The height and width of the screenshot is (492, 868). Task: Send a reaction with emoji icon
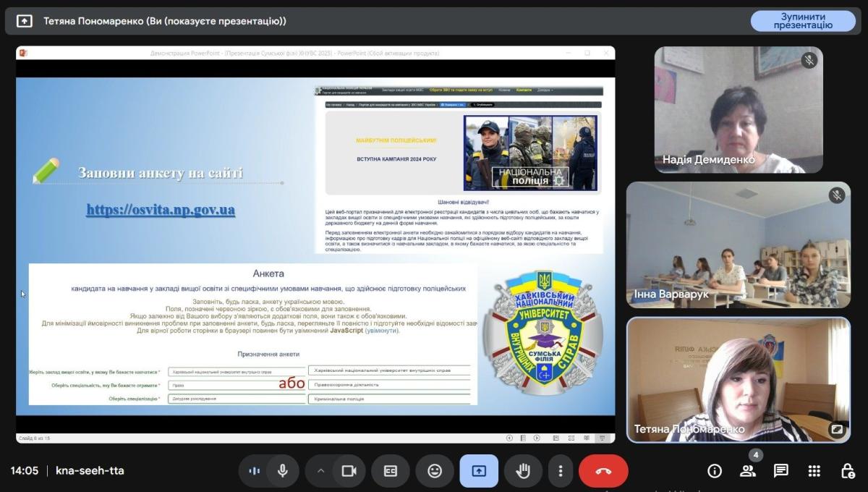[435, 471]
